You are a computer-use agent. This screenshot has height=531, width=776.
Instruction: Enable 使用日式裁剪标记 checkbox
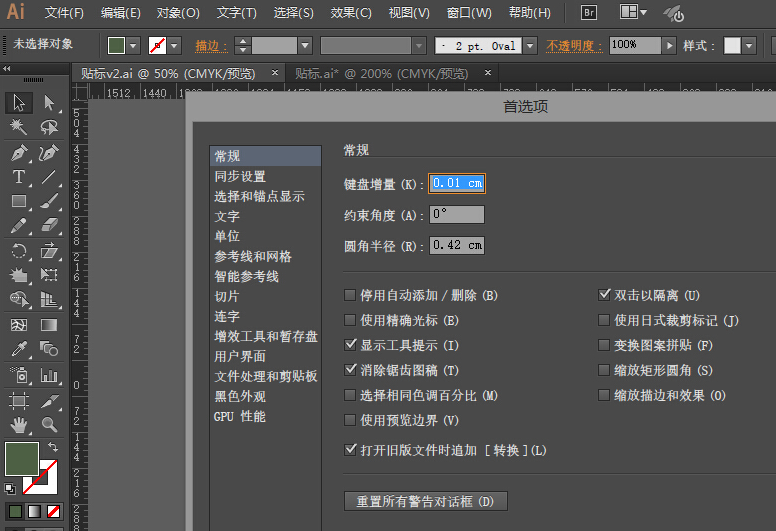tap(604, 320)
